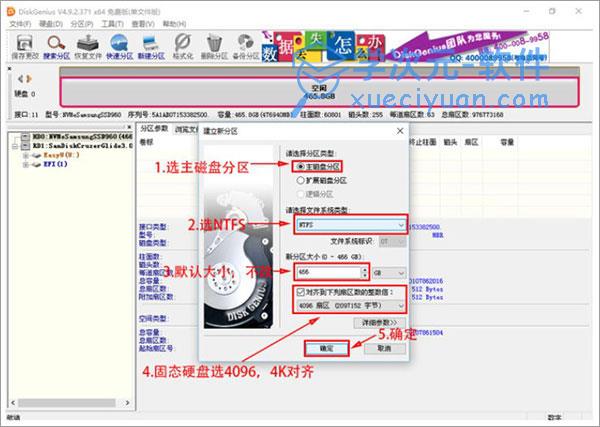Viewport: 600px width, 427px height.
Task: Click the 删除分区 delete partition trash icon
Action: pos(214,47)
